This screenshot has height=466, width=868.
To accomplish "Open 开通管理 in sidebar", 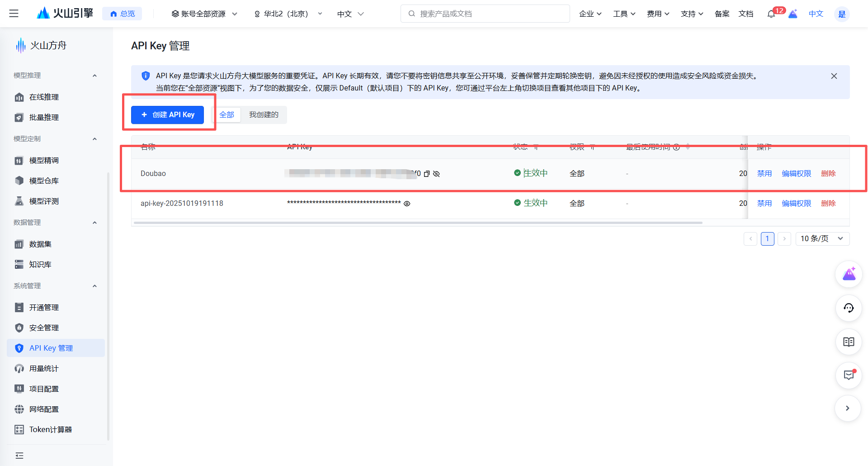I will point(56,308).
